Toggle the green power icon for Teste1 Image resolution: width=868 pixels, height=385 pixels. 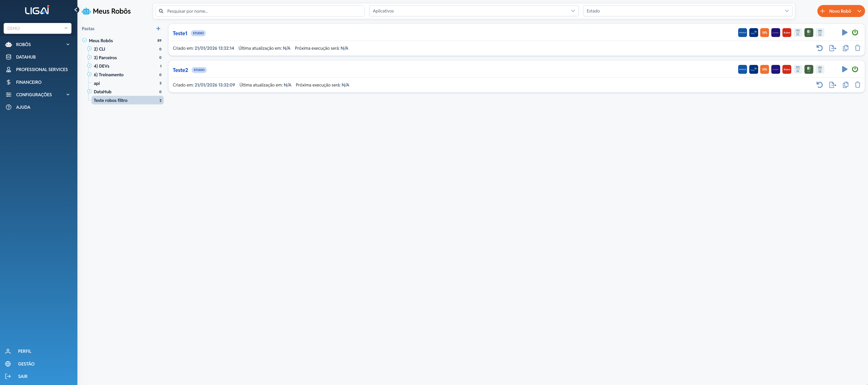855,32
